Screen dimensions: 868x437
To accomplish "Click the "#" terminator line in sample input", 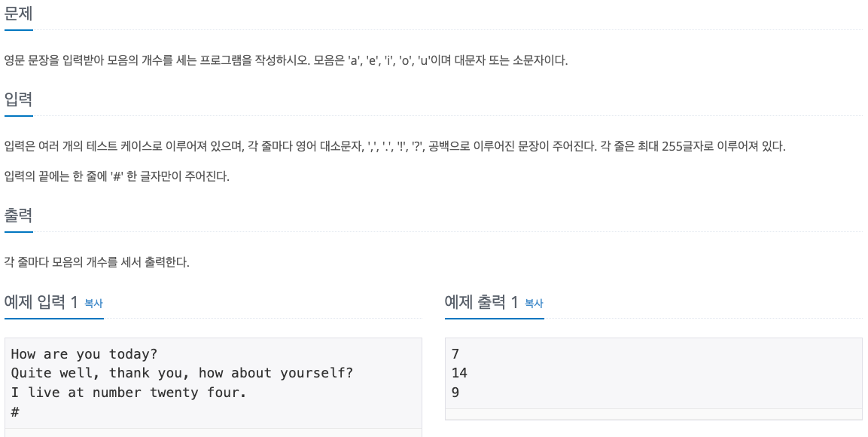I will click(15, 412).
